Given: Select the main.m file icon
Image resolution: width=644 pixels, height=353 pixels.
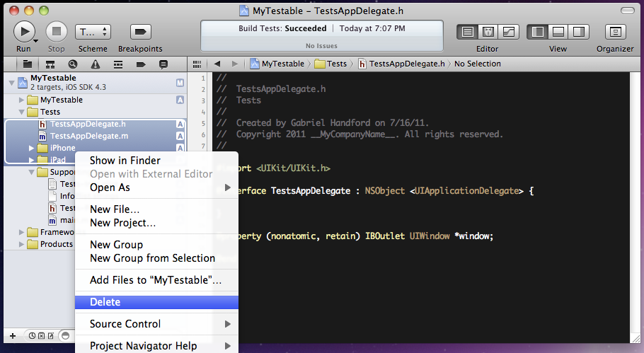Looking at the screenshot, I should [x=52, y=221].
